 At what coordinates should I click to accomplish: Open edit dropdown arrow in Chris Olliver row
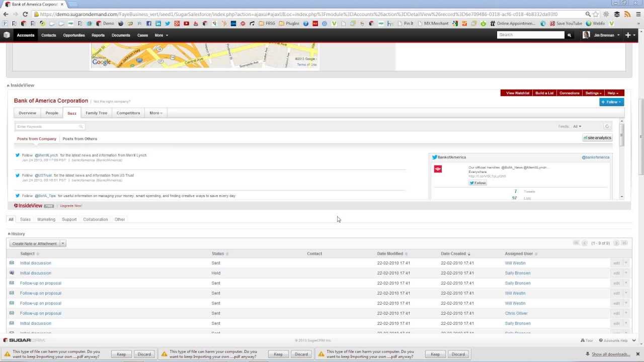626,313
